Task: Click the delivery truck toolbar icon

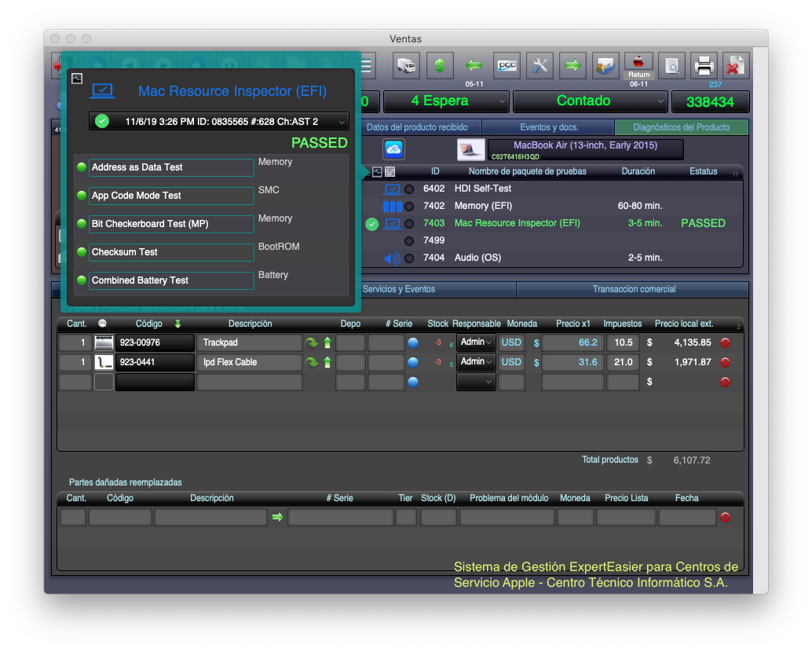Action: (x=406, y=66)
